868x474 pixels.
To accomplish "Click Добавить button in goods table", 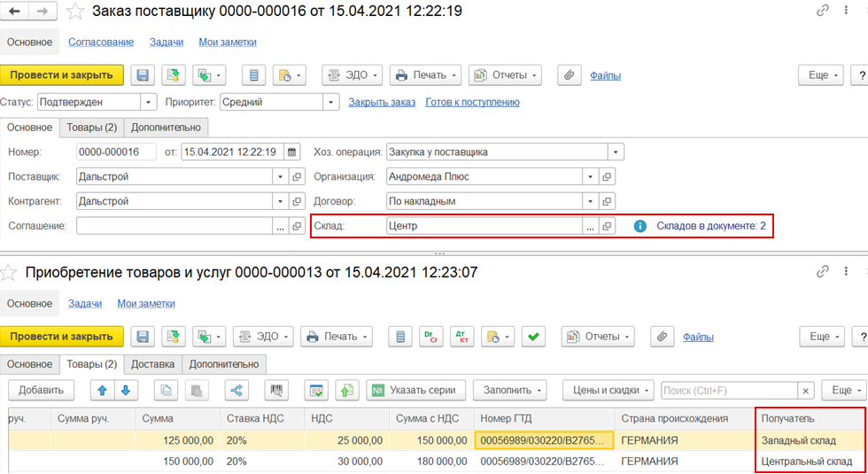I will 41,391.
